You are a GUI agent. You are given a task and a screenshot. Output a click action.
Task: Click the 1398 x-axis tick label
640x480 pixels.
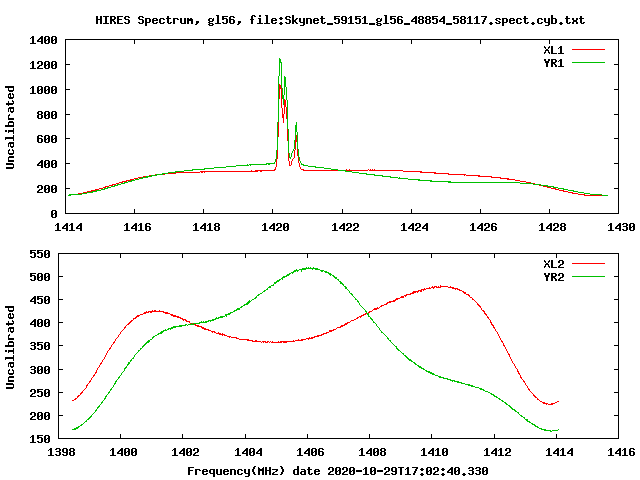pos(61,452)
